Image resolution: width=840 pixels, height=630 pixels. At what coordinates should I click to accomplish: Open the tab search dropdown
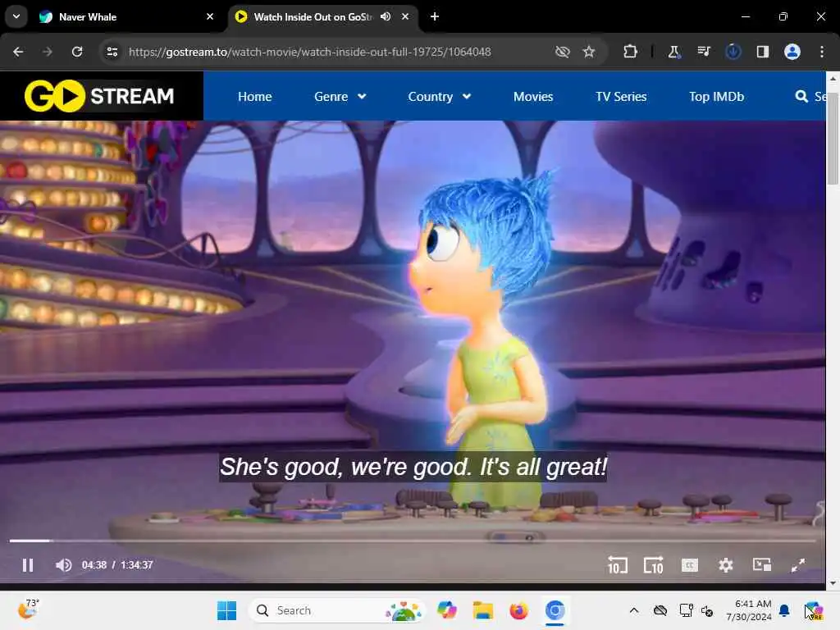(16, 16)
